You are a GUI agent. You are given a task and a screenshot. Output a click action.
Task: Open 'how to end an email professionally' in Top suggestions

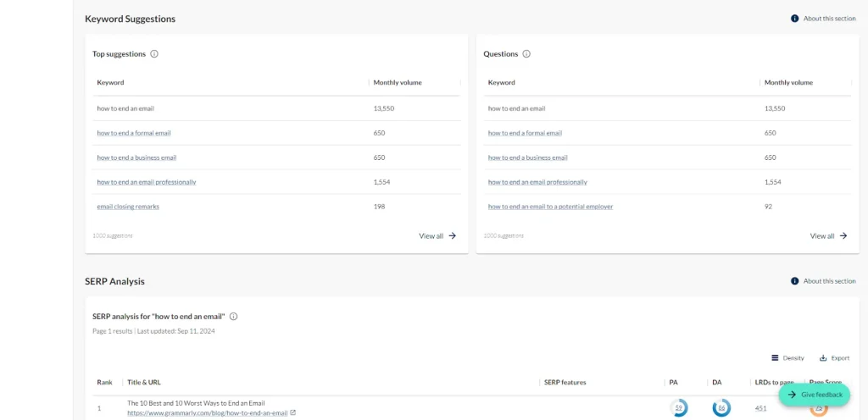pyautogui.click(x=147, y=182)
